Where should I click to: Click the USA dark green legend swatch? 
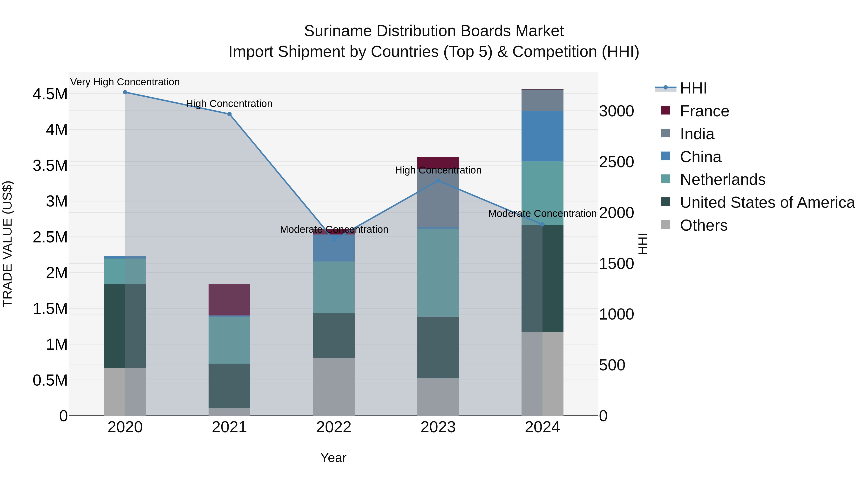click(665, 201)
